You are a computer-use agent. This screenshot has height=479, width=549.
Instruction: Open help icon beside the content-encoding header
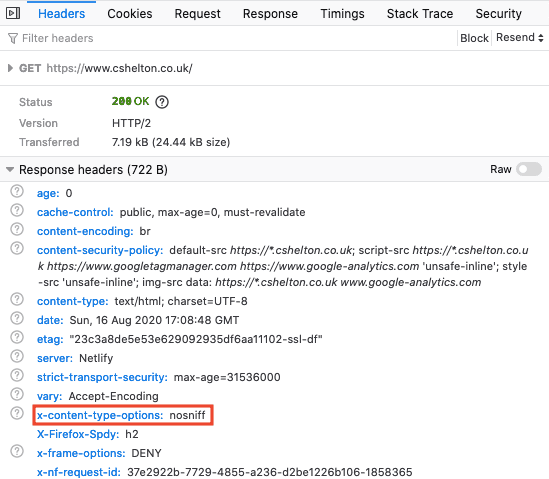click(x=17, y=229)
